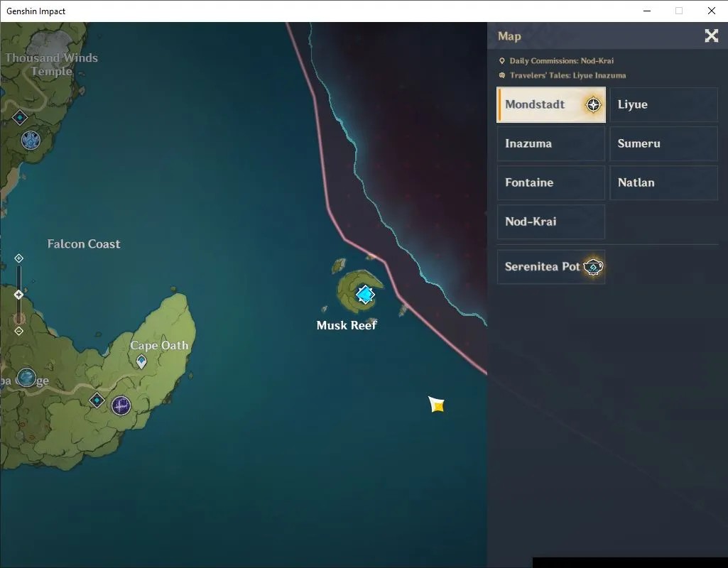Click the Falcon Coast label
The image size is (728, 568).
[x=84, y=244]
